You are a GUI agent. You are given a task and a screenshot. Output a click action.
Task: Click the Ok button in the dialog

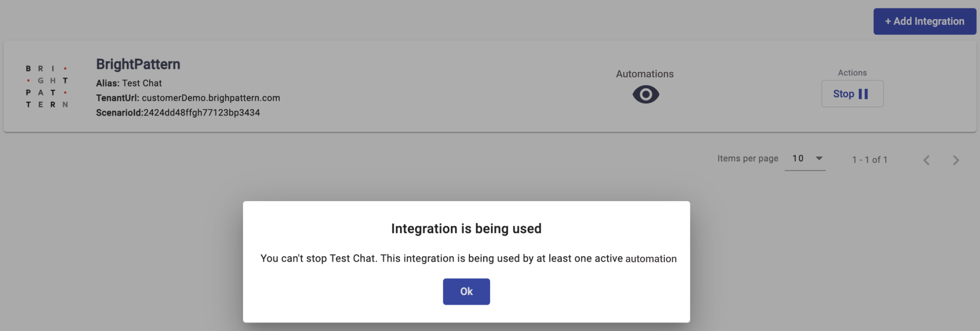point(466,291)
